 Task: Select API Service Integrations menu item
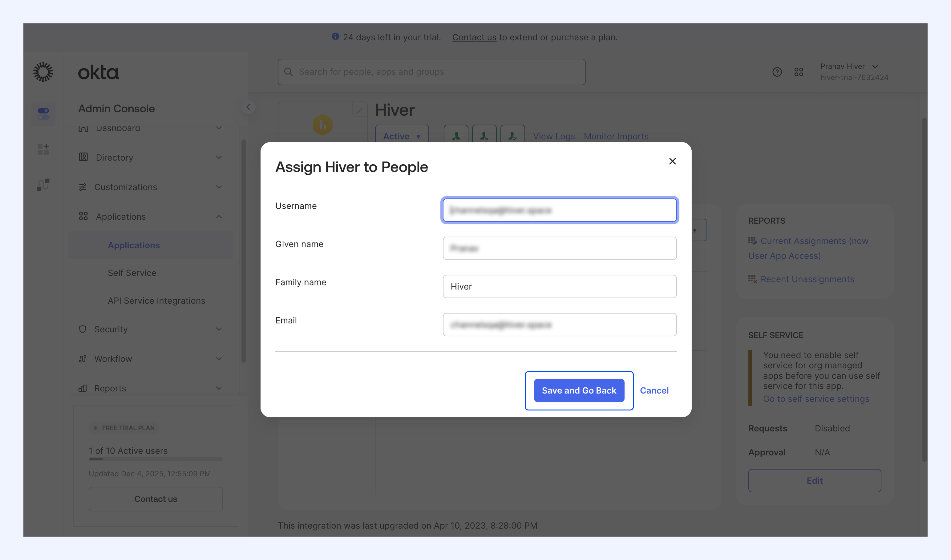[x=156, y=300]
